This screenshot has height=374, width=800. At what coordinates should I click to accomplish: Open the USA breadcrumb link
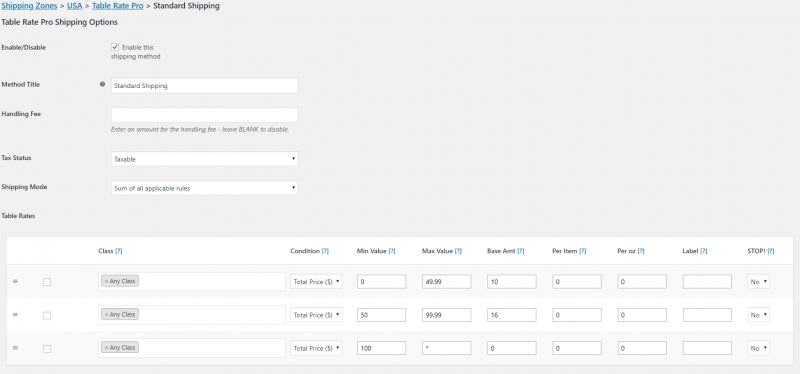(x=74, y=6)
